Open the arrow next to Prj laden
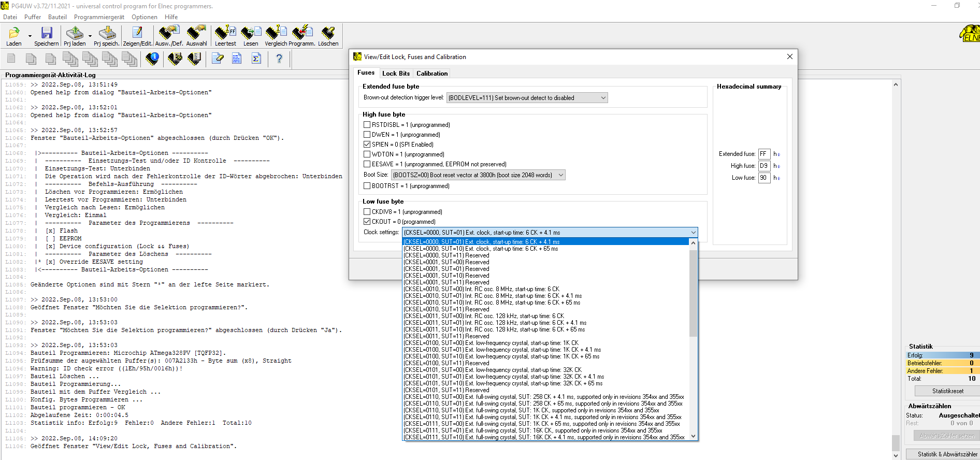The height and width of the screenshot is (460, 980). (x=90, y=36)
